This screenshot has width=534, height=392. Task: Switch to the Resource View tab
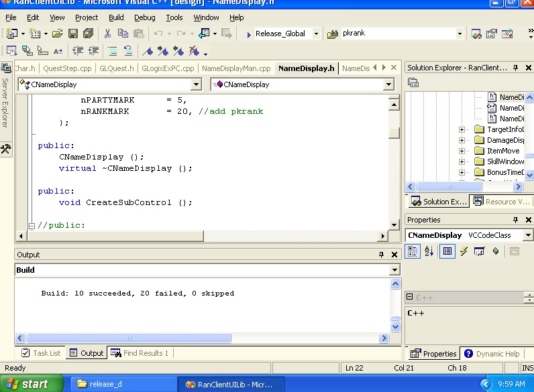(501, 202)
